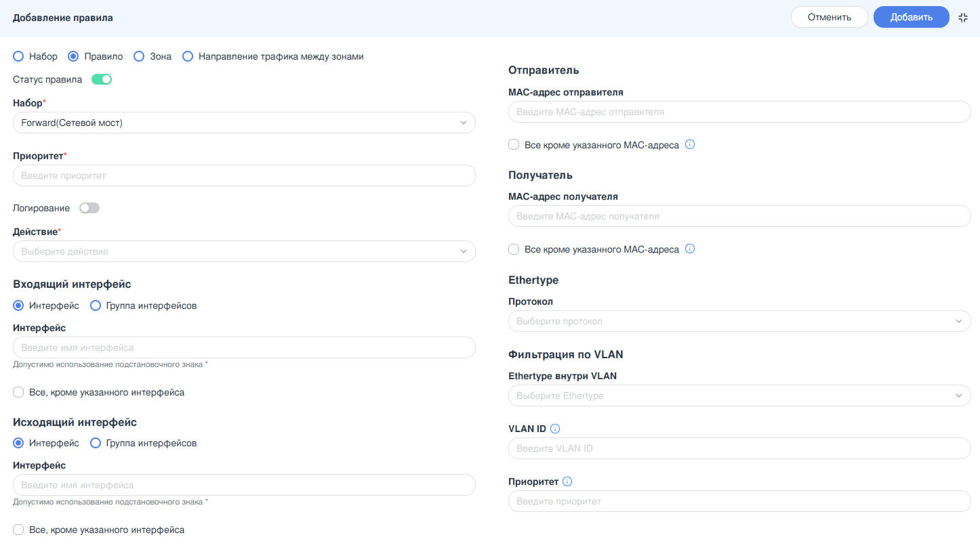The width and height of the screenshot is (980, 558).
Task: Choose Группа интерфейсов under Исходящий интерфейс
Action: coord(96,443)
